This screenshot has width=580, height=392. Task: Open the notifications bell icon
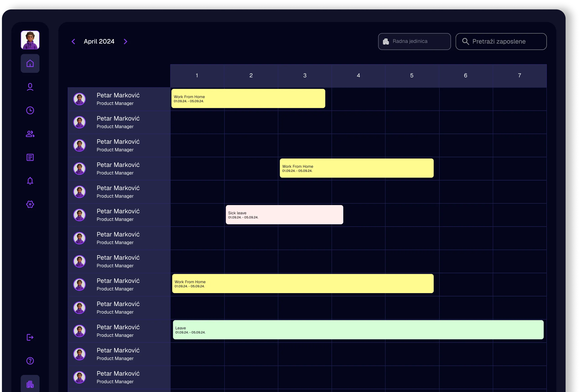tap(30, 181)
